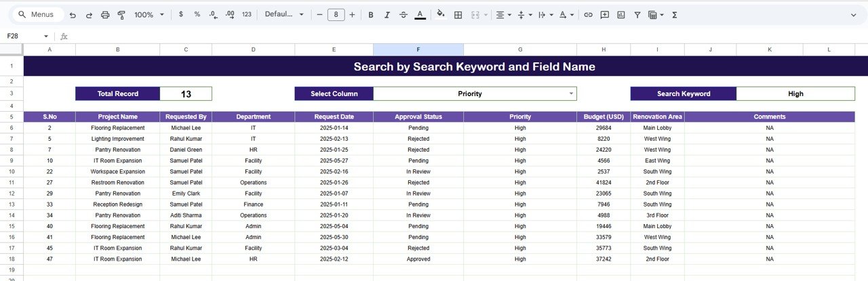Insert a chart from the toolbar

[x=620, y=14]
